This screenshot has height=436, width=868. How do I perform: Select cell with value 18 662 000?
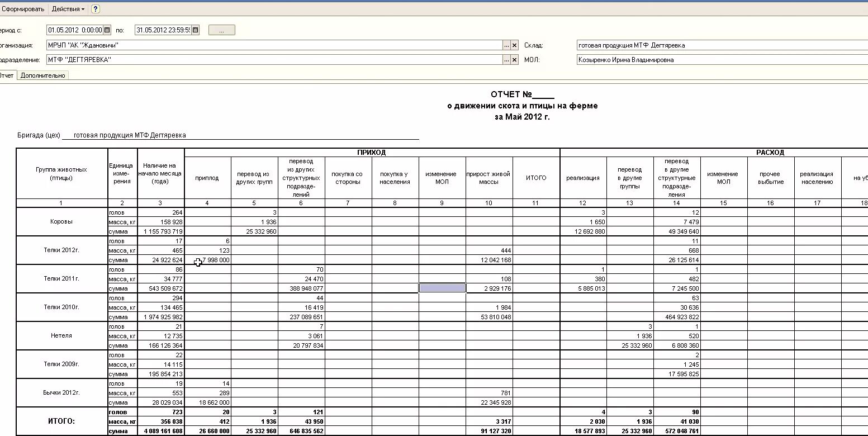207,402
